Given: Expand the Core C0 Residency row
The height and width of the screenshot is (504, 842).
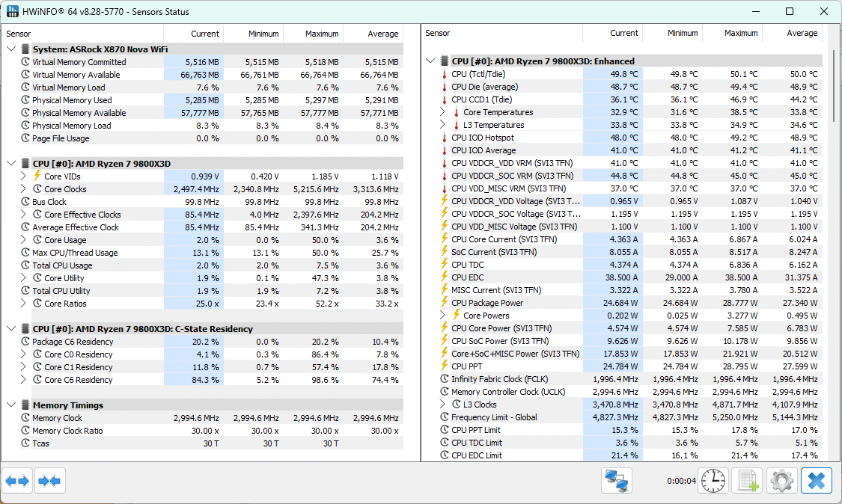Looking at the screenshot, I should coord(23,354).
